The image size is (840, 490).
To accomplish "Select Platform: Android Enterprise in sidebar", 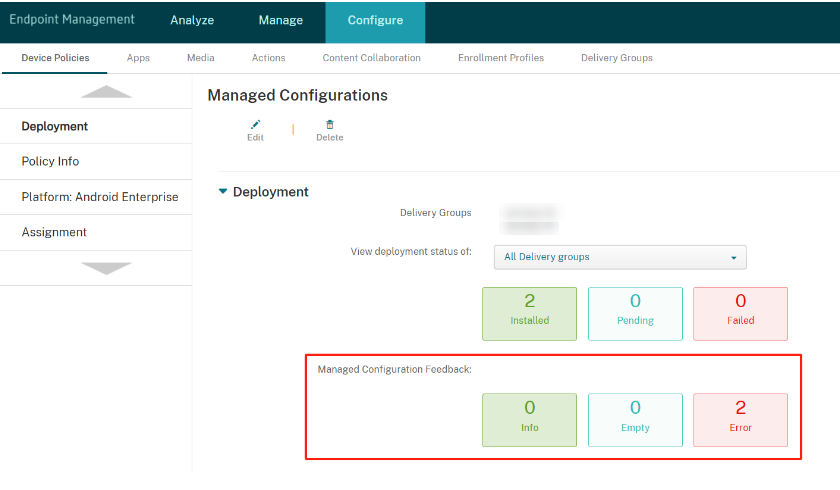I will click(99, 197).
